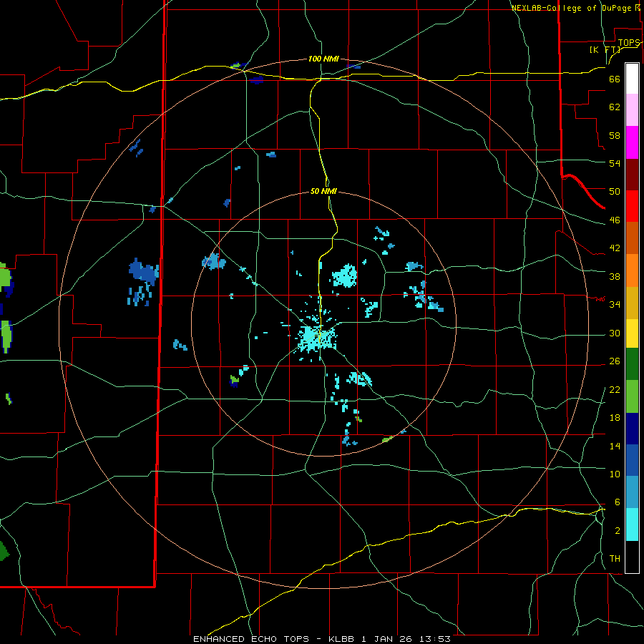Click the '46' legend value
The height and width of the screenshot is (644, 644).
click(x=615, y=220)
